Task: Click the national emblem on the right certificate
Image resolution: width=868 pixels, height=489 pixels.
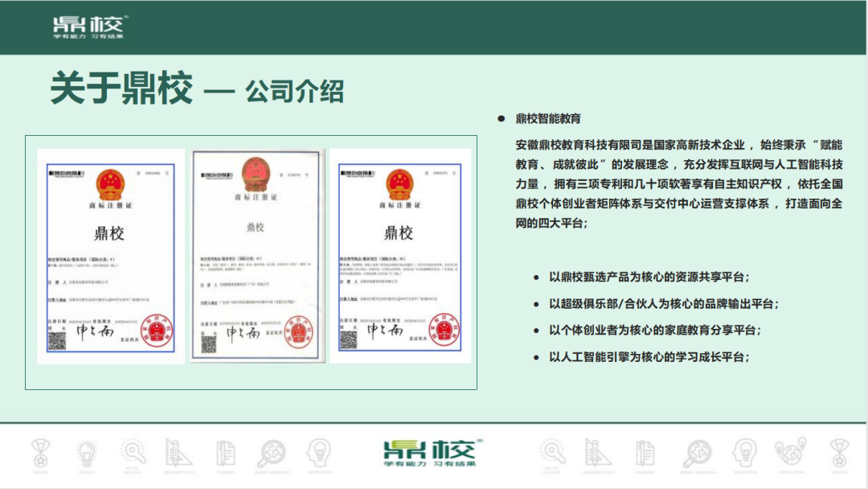Action: click(399, 184)
